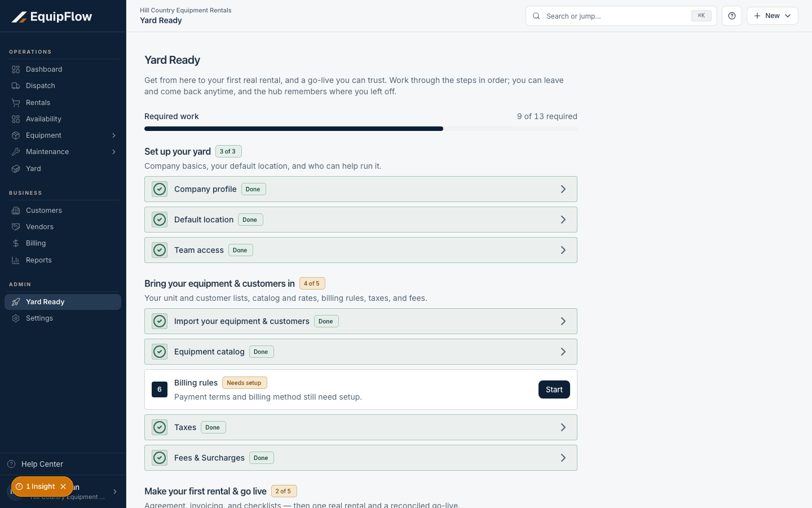This screenshot has height=508, width=812.
Task: Navigate to Customers in the sidebar
Action: click(x=63, y=211)
